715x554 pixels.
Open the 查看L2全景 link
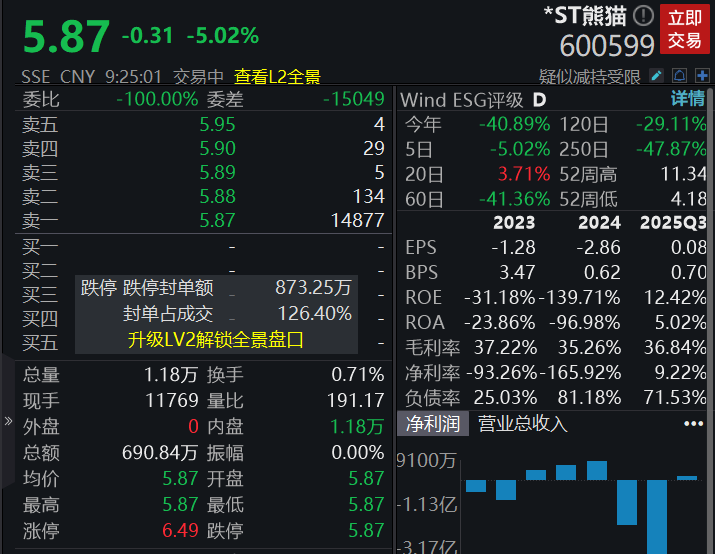(x=277, y=76)
